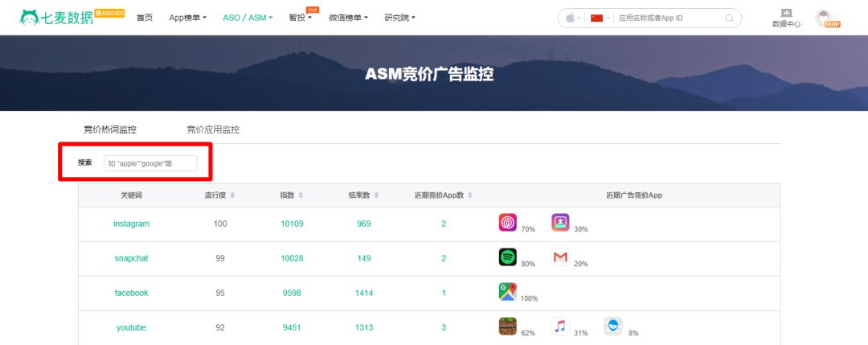Click bidding app count 1 in facebook row
Image resolution: width=868 pixels, height=345 pixels.
click(444, 293)
